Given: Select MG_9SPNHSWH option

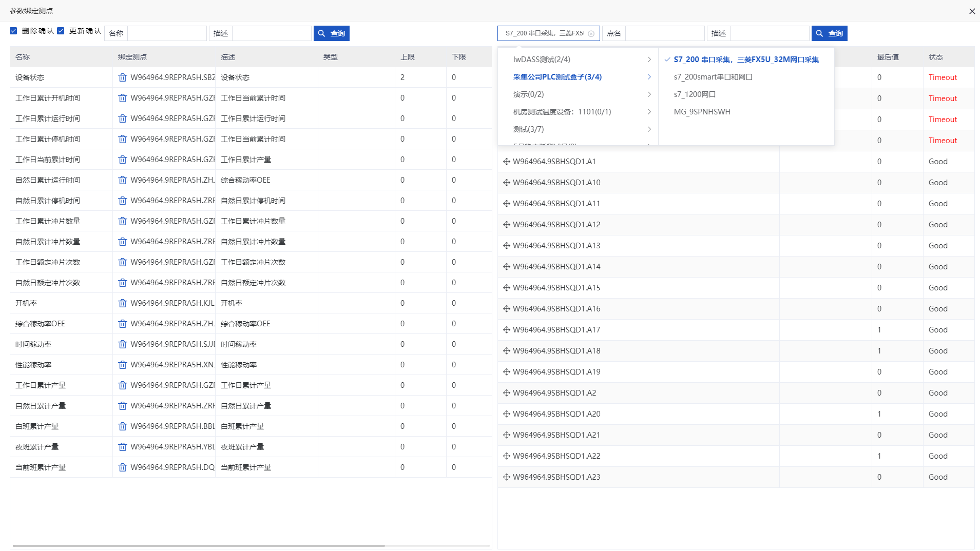Looking at the screenshot, I should [x=746, y=112].
